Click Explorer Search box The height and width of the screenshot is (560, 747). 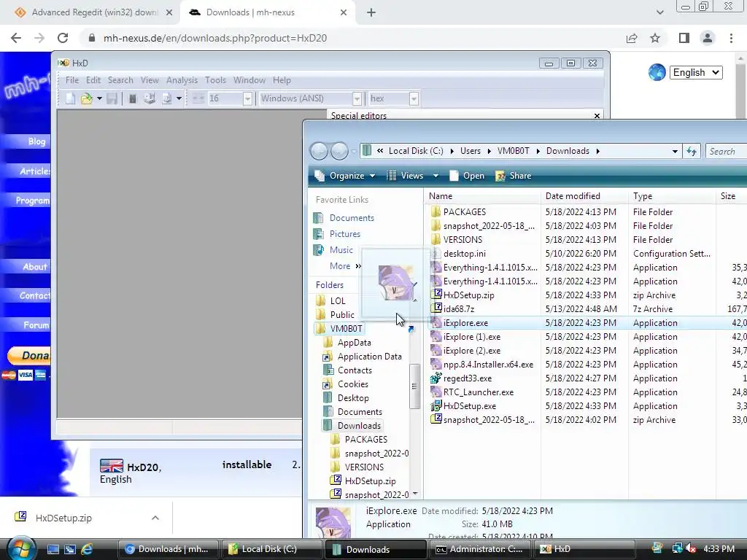pos(727,152)
